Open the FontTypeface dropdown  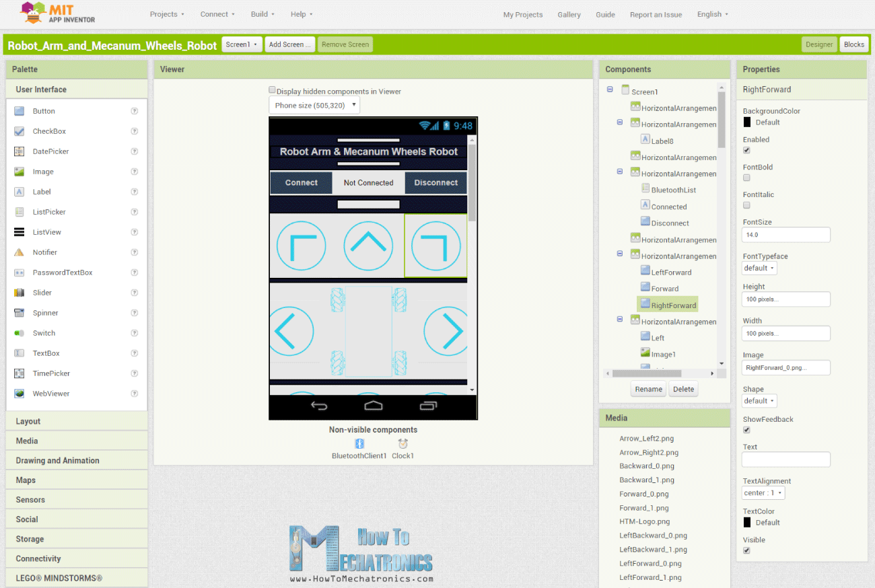759,267
